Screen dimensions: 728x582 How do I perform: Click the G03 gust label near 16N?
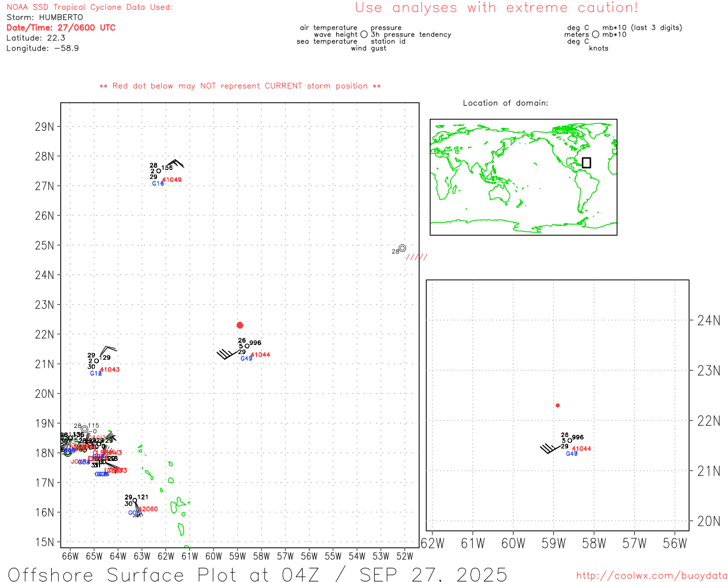point(134,513)
